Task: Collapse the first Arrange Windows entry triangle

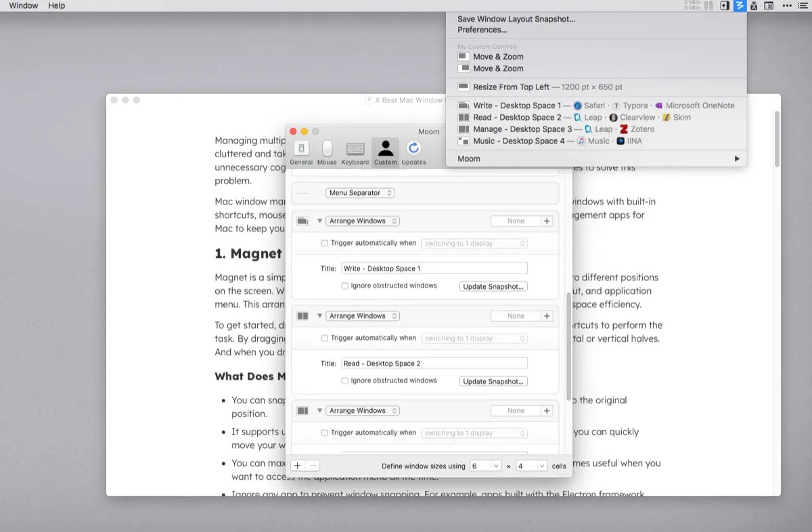Action: [x=319, y=221]
